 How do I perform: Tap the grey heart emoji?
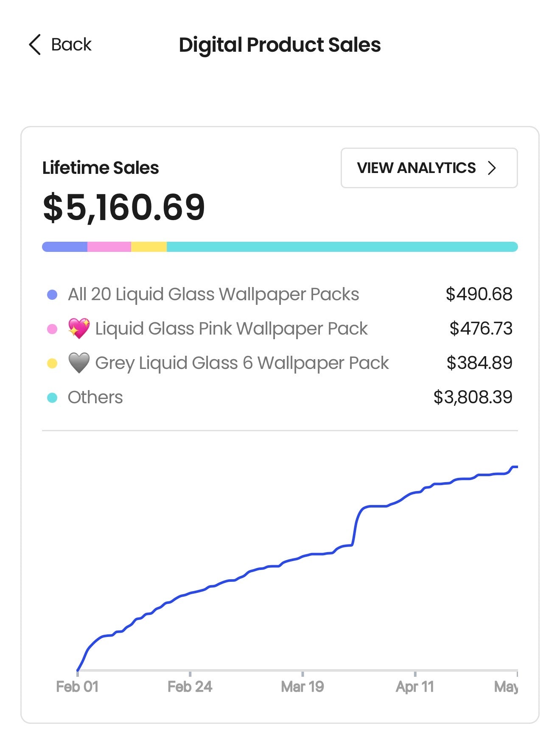point(79,363)
